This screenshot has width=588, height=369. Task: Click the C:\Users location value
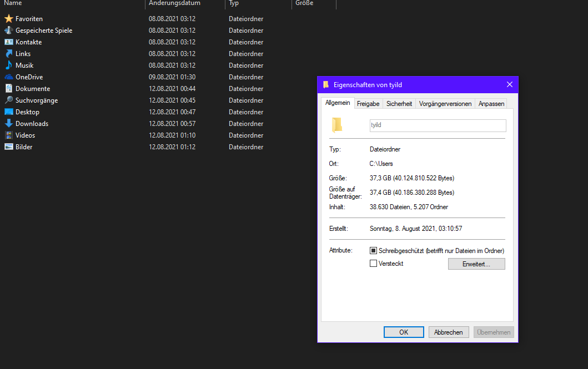[381, 164]
